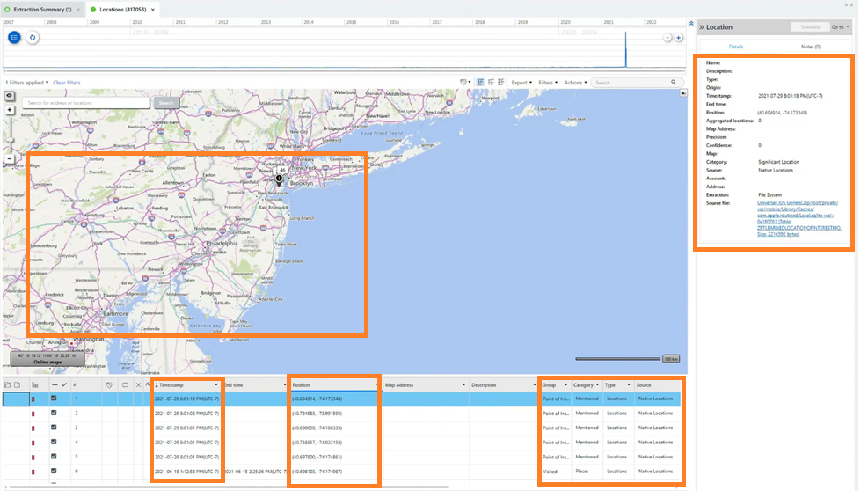Click the eye visibility icon on the map
Image resolution: width=868 pixels, height=498 pixels.
coord(9,96)
